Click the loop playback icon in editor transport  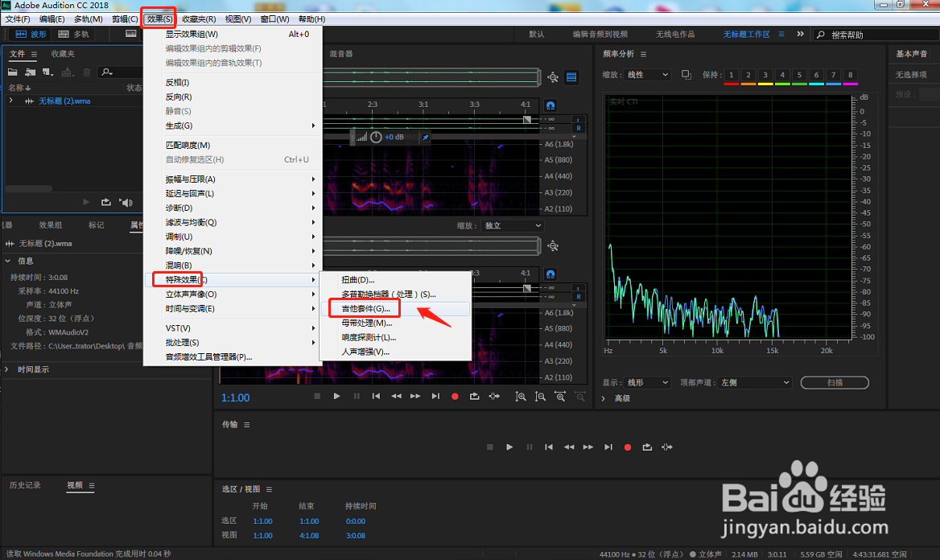tap(474, 397)
